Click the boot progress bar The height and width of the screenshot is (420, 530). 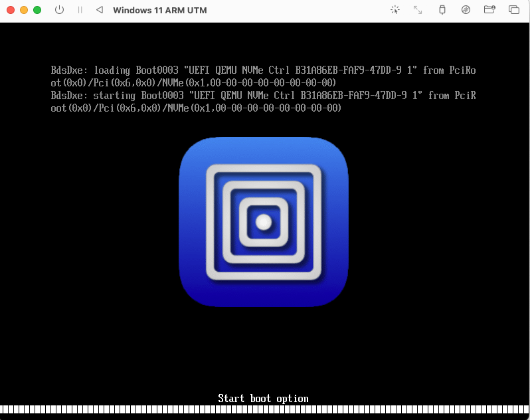[x=265, y=409]
